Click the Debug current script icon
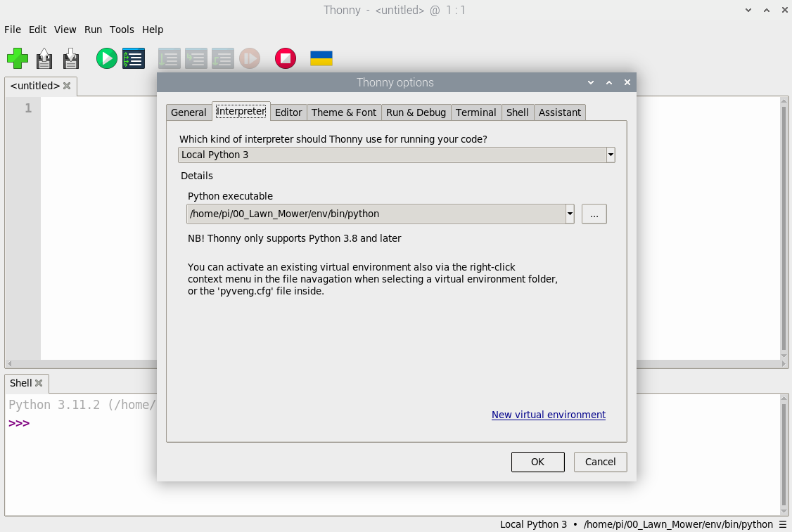 (134, 58)
